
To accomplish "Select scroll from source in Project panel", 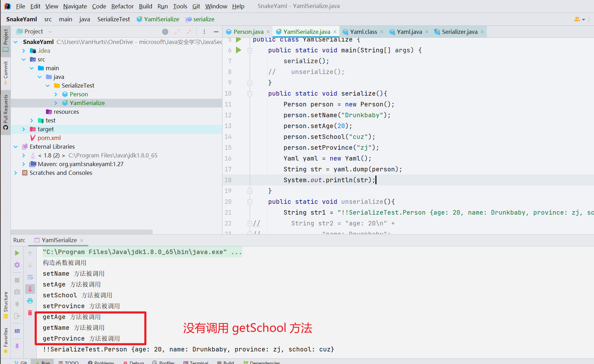I will pos(165,31).
